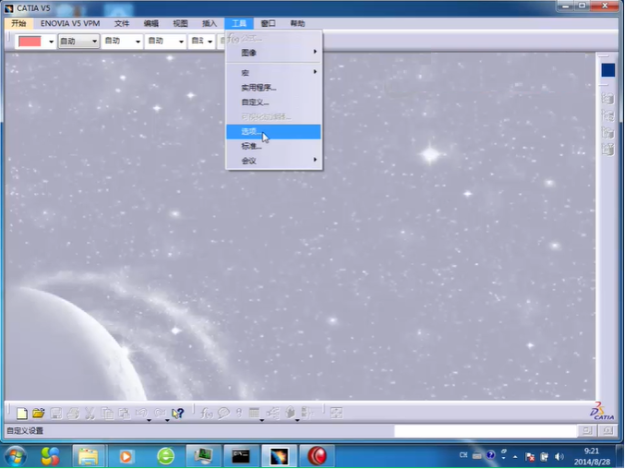The image size is (625, 469).
Task: Choose 选项... in the 工具 menu
Action: click(273, 131)
